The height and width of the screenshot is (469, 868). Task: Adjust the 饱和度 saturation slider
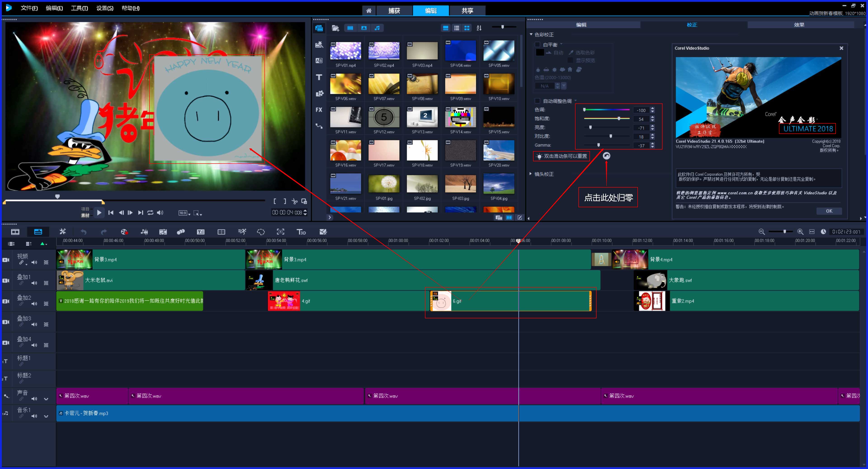coord(606,118)
